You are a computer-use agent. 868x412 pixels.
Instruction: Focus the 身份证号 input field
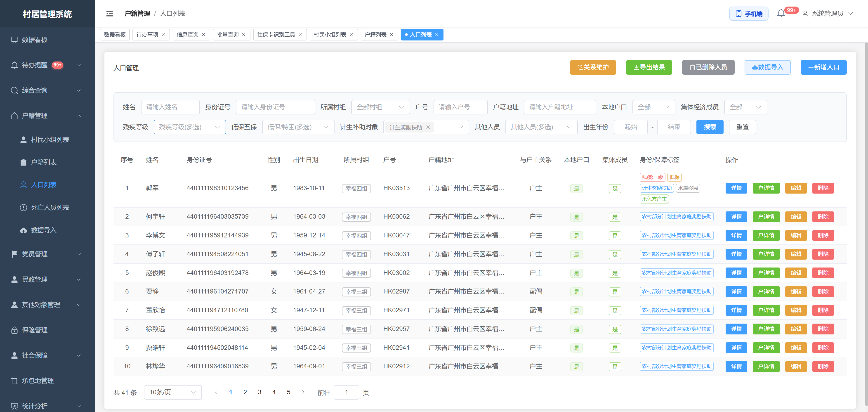coord(275,107)
